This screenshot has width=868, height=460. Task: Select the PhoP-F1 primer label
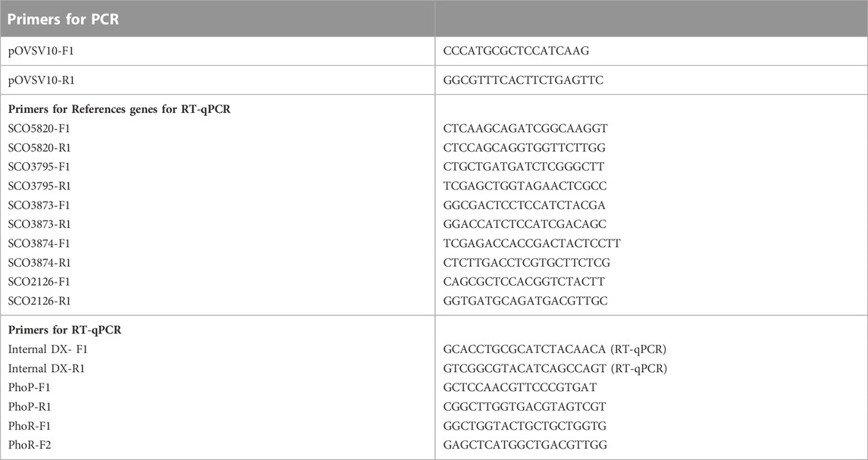point(29,387)
